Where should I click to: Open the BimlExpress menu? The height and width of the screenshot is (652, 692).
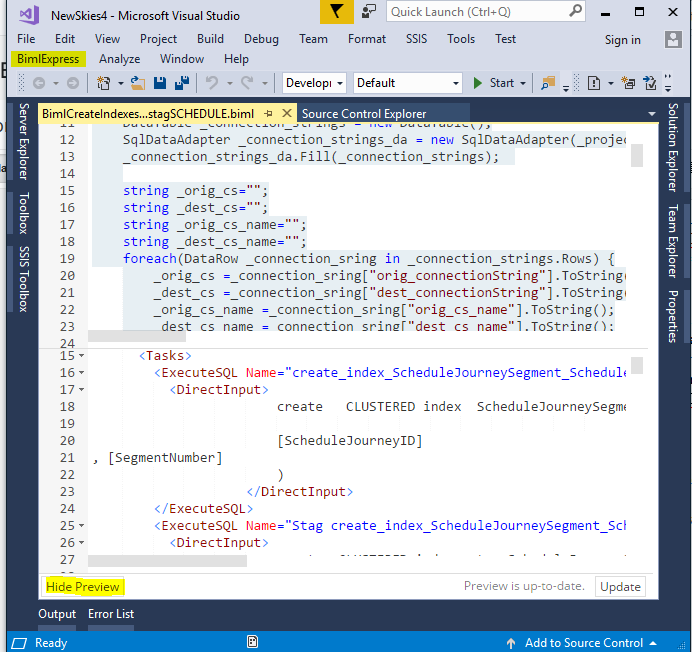click(48, 59)
